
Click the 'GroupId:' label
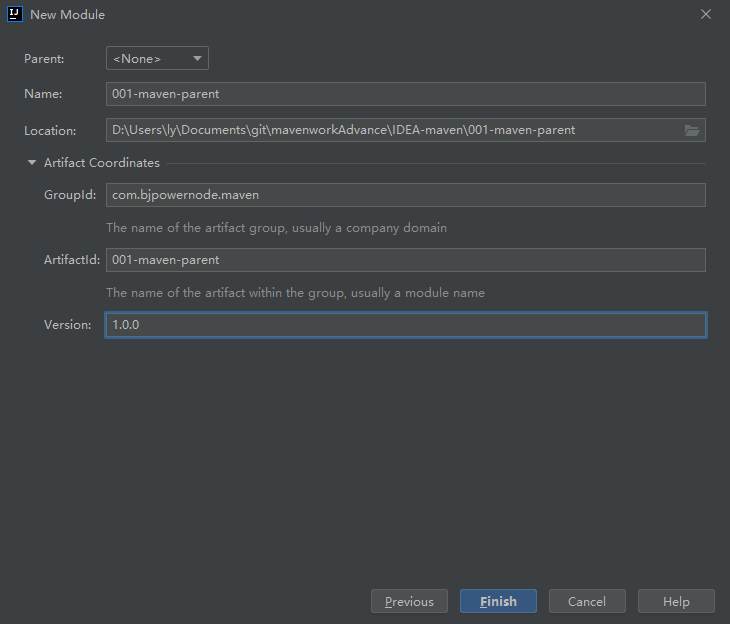tap(70, 195)
